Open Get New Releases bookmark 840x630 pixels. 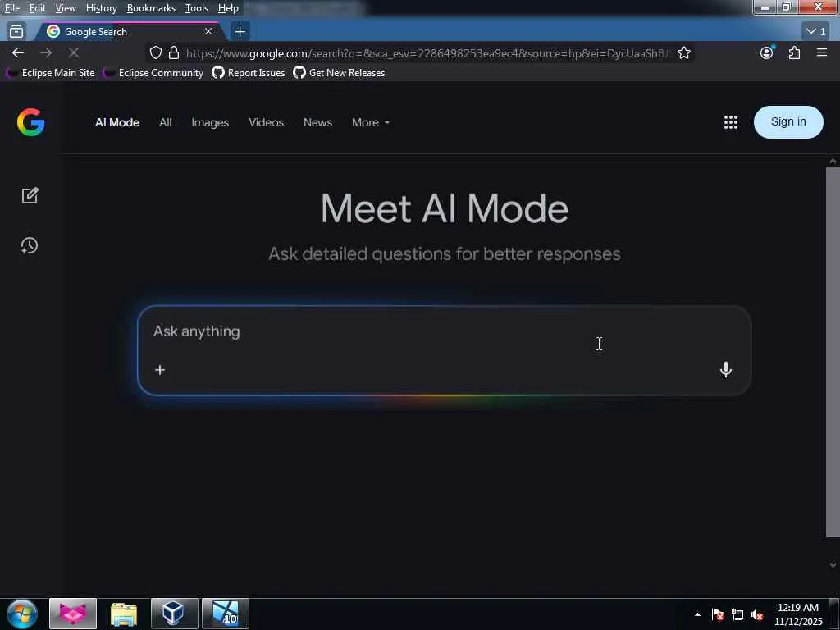pos(339,73)
